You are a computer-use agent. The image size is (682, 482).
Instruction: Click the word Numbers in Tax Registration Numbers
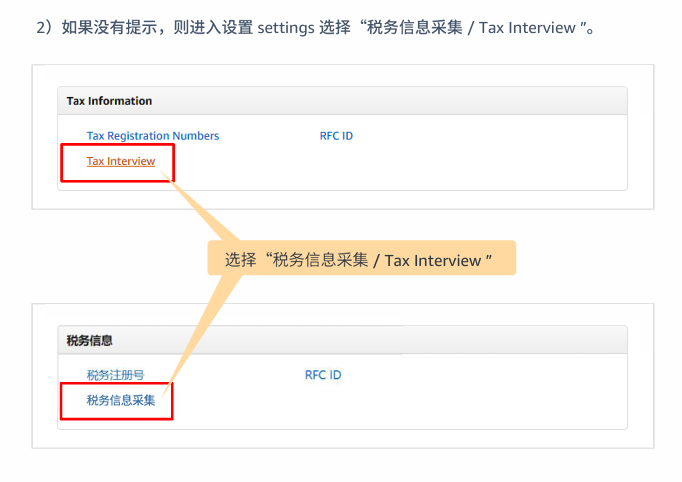click(x=196, y=136)
